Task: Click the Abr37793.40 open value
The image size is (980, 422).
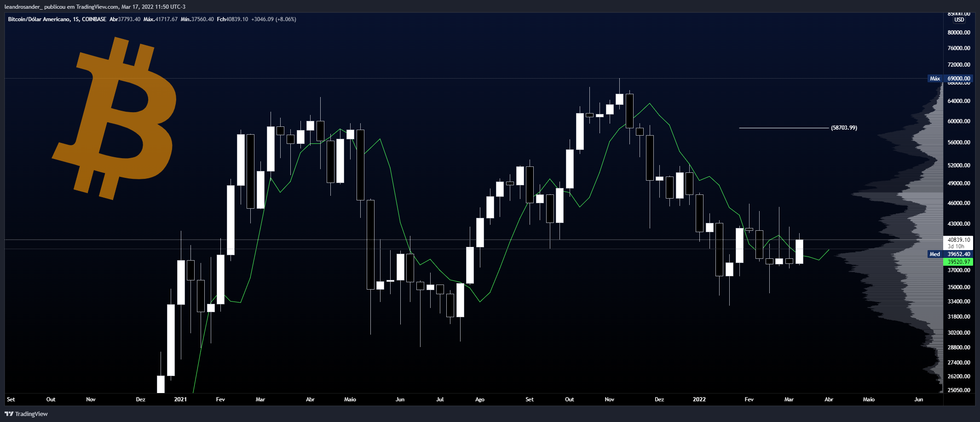Action: [125, 19]
